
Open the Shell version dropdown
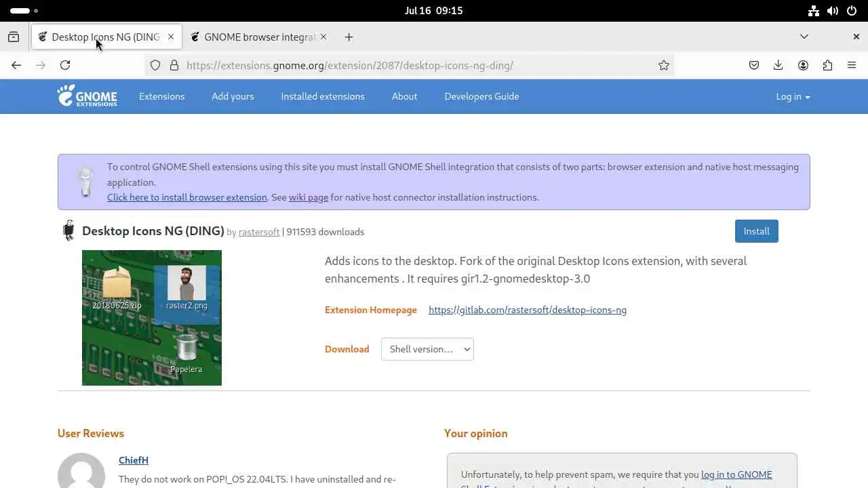pos(427,349)
